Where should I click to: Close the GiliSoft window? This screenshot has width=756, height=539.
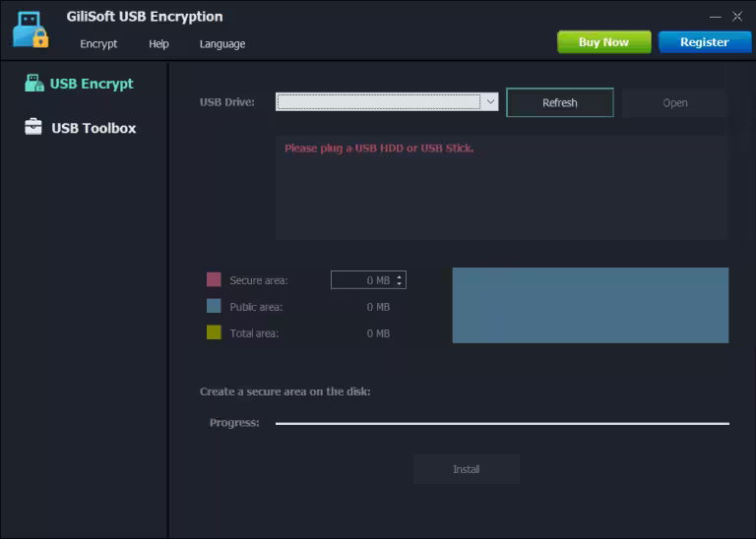(x=737, y=17)
